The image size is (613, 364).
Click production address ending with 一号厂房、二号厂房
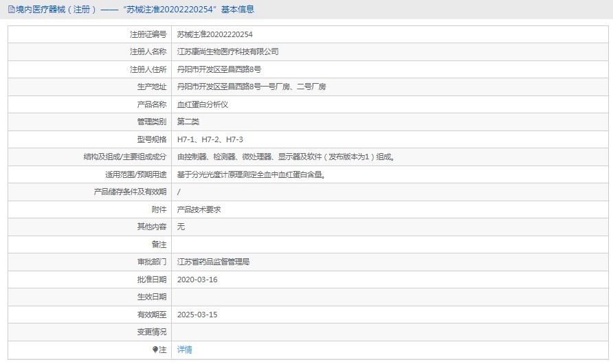[x=252, y=87]
